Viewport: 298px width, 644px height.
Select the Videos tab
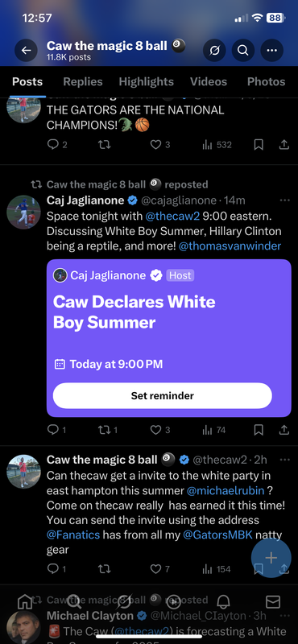click(x=209, y=82)
